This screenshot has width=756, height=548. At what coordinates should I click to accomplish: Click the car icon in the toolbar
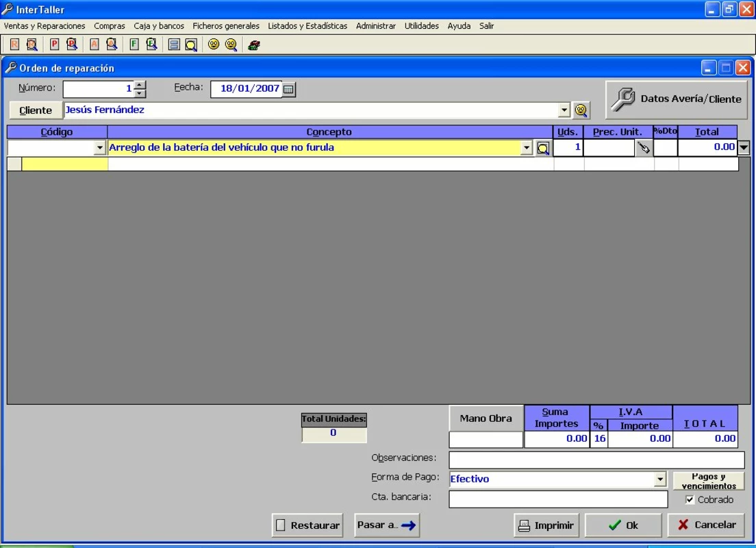(254, 45)
